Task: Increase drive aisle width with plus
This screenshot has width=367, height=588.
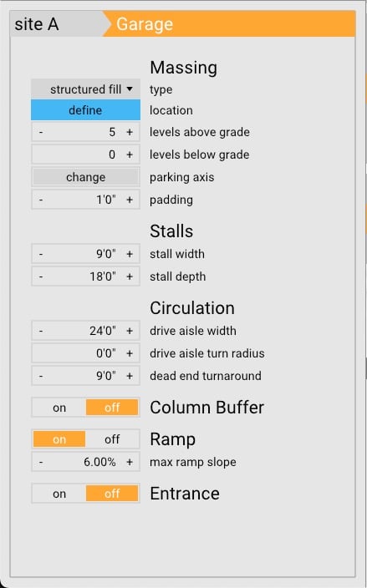Action: point(130,331)
